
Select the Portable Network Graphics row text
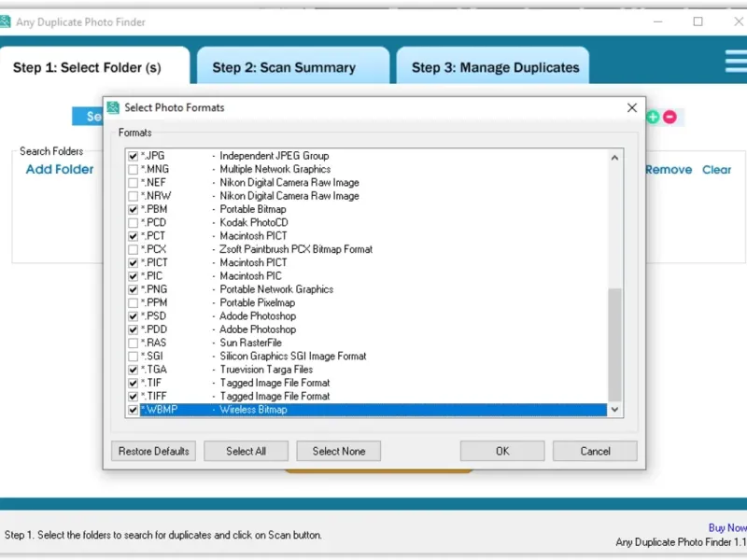(276, 289)
